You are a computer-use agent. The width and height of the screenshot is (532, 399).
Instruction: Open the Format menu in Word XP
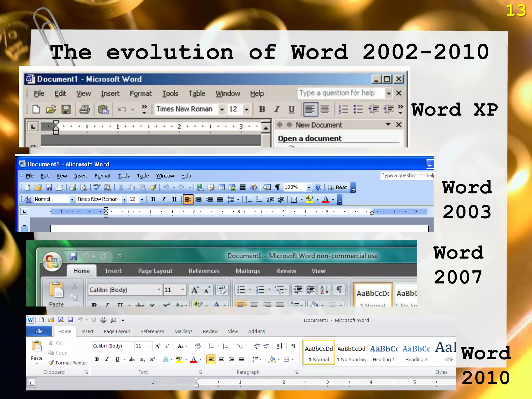pyautogui.click(x=141, y=94)
